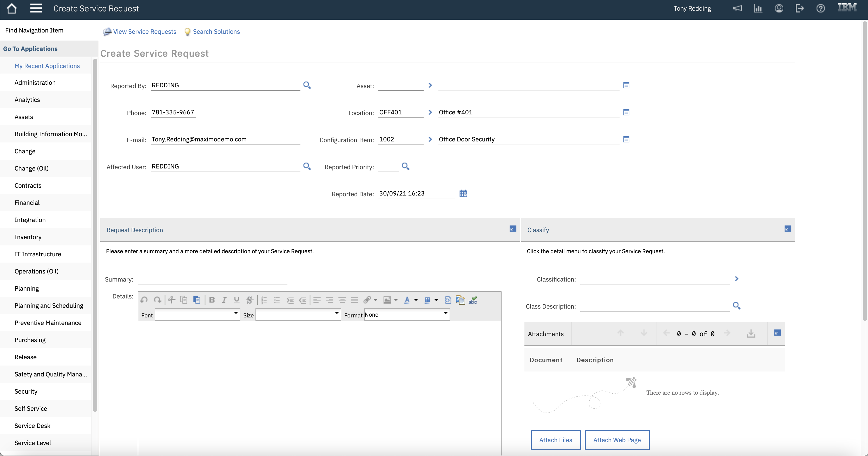Expand the Classification detail menu chevron
The image size is (868, 456).
(737, 279)
